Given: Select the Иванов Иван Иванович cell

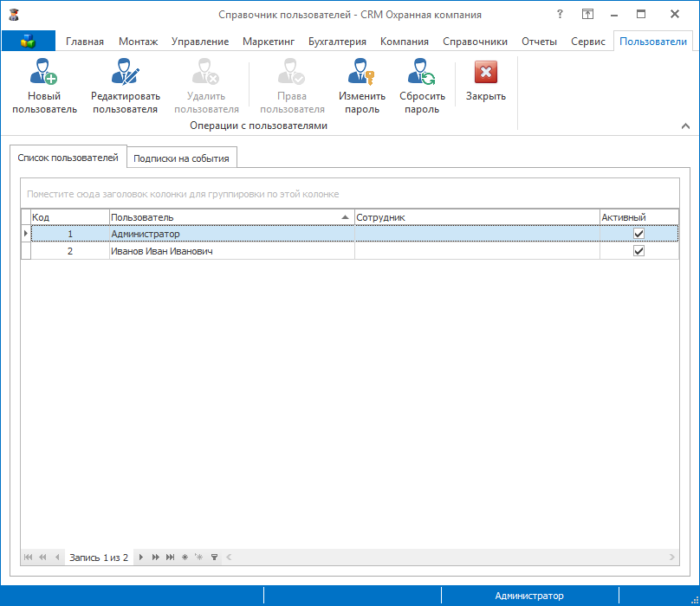Looking at the screenshot, I should pos(231,251).
